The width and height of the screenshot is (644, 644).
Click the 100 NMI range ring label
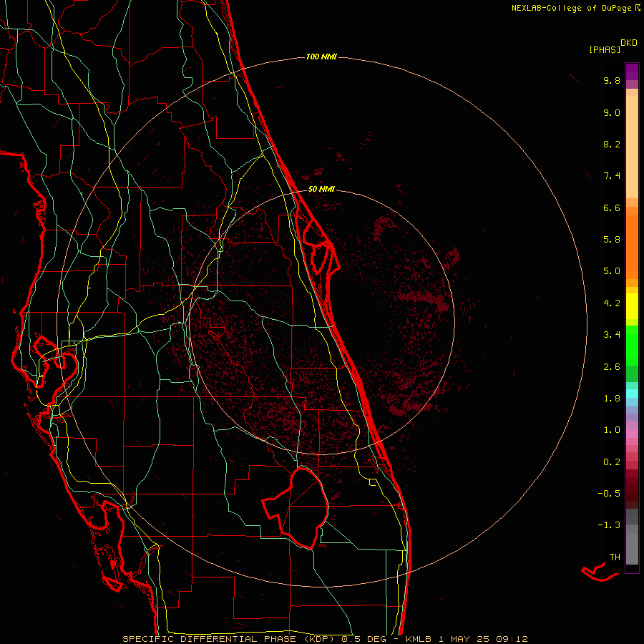point(321,57)
